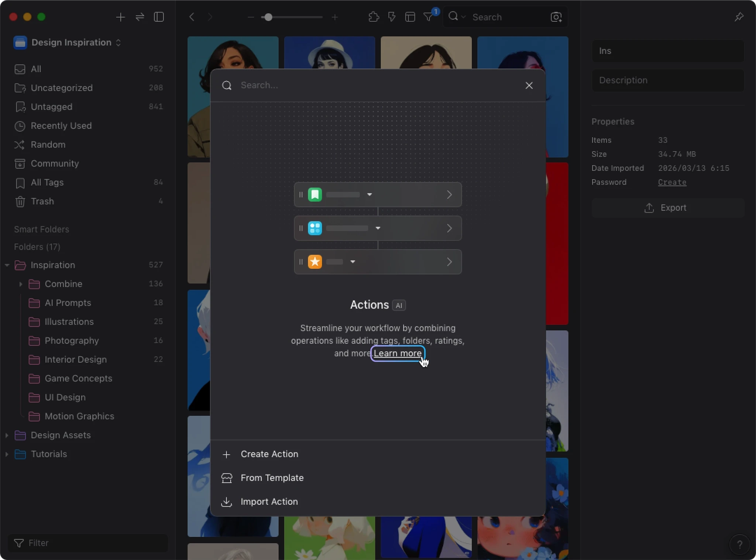Collapse the Inspiration folder tree
This screenshot has height=560, width=756.
7,265
